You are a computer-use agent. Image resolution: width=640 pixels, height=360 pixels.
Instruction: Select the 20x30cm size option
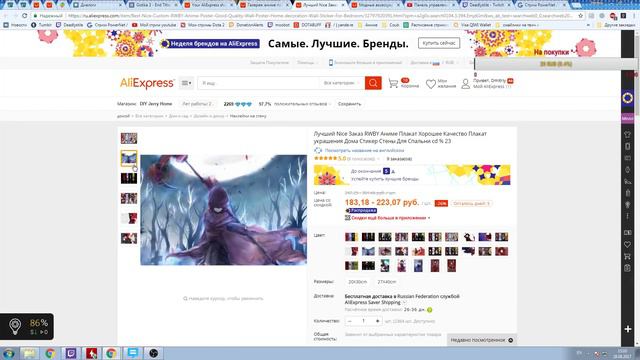pyautogui.click(x=358, y=282)
